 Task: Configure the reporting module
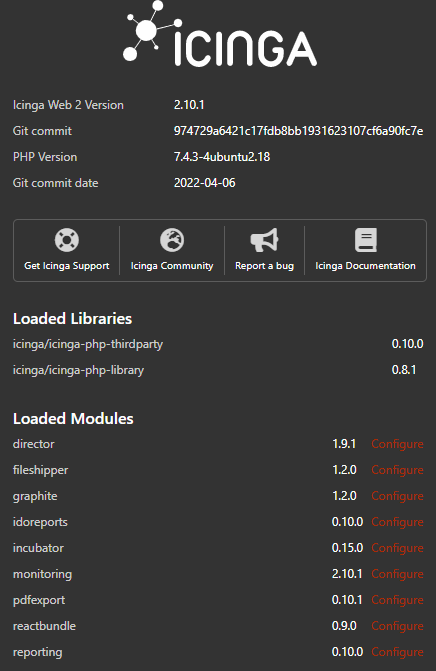coord(397,652)
